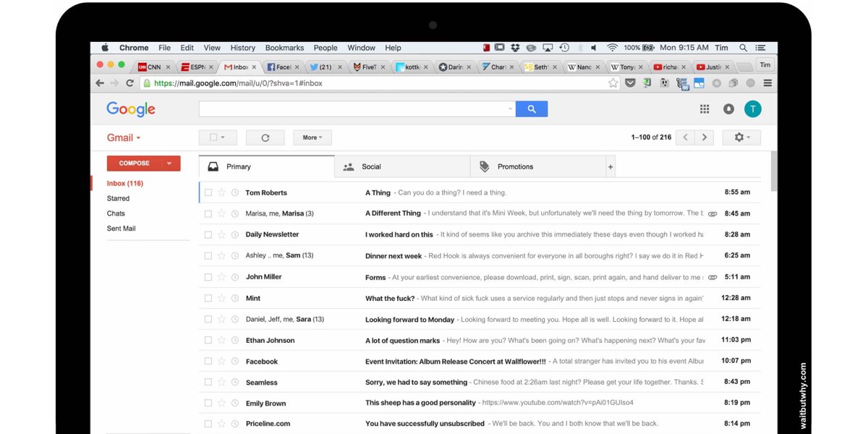Viewport: 868px width, 434px height.
Task: Open the Apple menu
Action: [105, 48]
